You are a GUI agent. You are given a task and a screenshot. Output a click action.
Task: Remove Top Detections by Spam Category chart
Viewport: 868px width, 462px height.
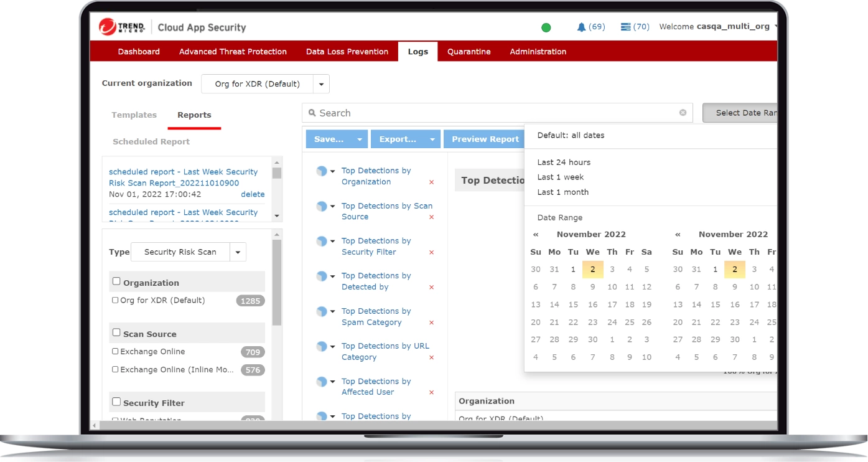[x=431, y=323]
